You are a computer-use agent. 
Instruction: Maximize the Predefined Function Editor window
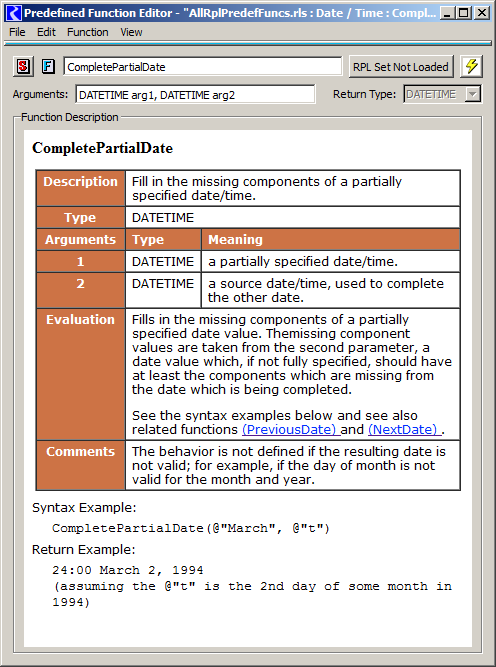tap(464, 13)
